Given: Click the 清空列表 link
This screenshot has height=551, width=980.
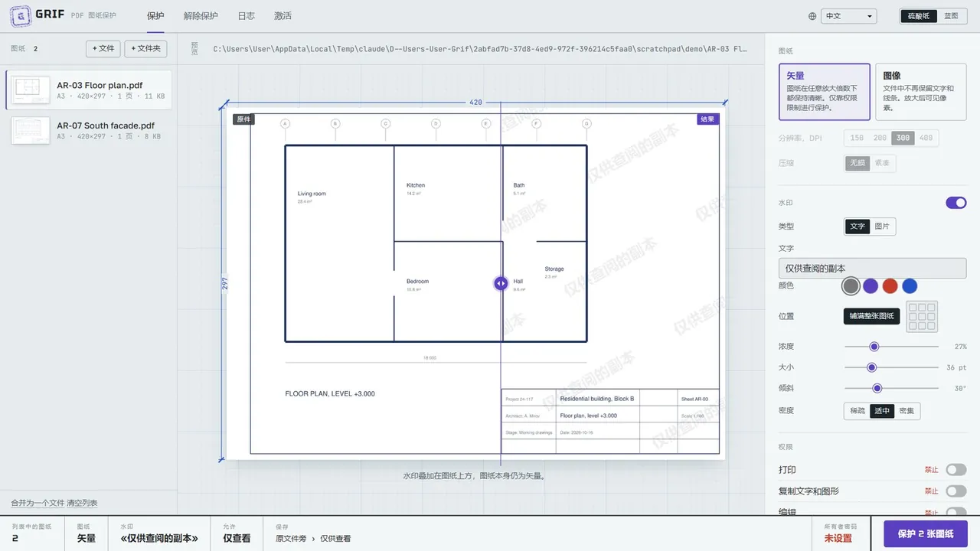Looking at the screenshot, I should (x=82, y=503).
